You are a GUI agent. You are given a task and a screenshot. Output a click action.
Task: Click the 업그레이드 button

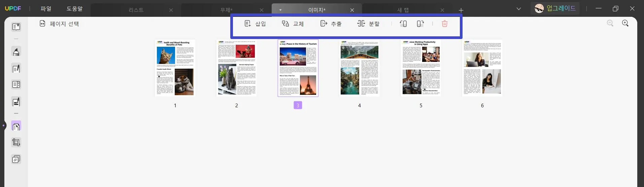pos(555,8)
